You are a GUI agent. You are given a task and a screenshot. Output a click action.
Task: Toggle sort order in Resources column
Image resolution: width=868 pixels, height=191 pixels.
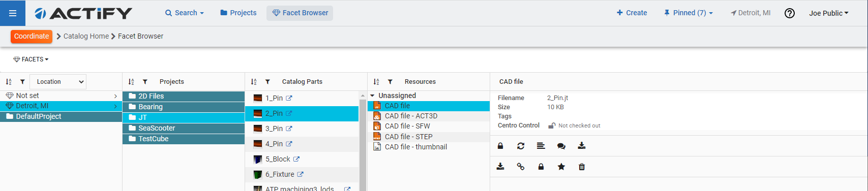coord(376,82)
